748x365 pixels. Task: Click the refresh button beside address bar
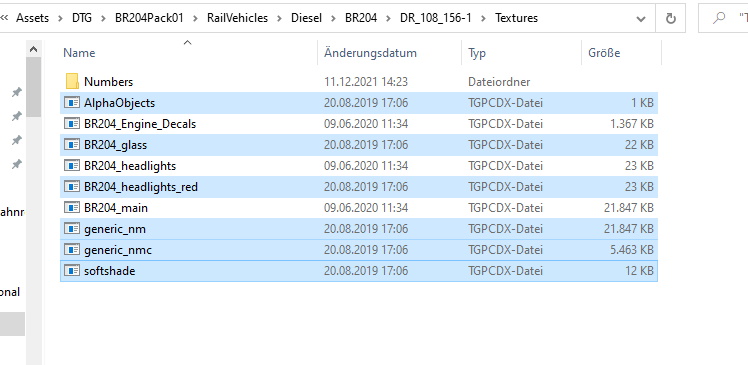click(671, 18)
